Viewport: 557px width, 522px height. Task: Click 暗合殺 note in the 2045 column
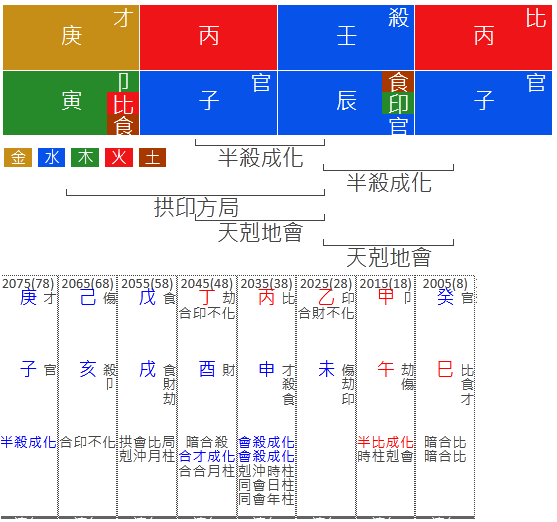[x=207, y=442]
